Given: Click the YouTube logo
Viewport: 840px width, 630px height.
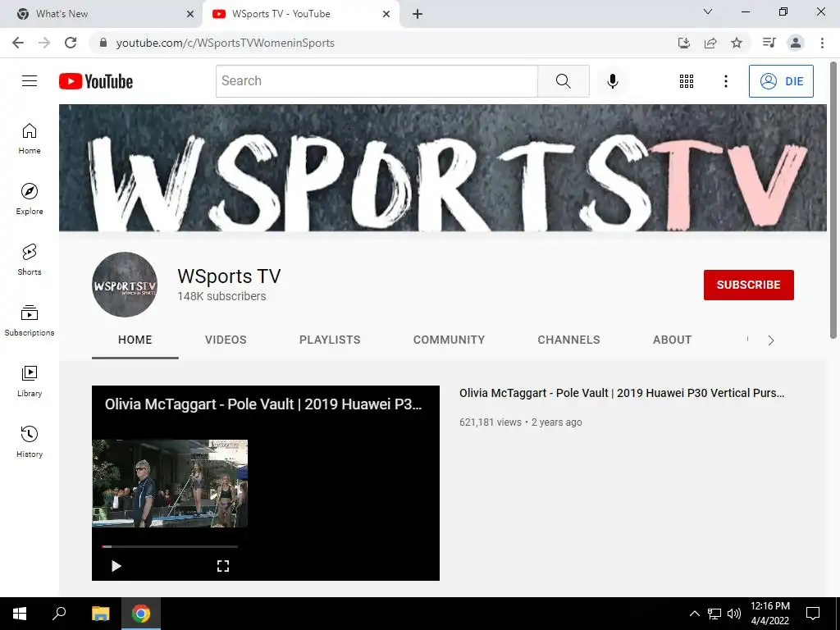Looking at the screenshot, I should (x=96, y=81).
